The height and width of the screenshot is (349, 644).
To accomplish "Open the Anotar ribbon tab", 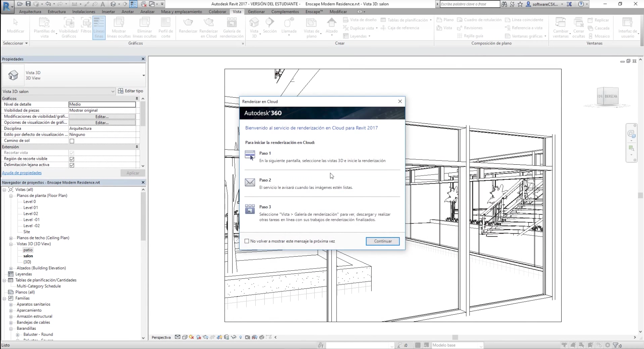I will coord(127,12).
